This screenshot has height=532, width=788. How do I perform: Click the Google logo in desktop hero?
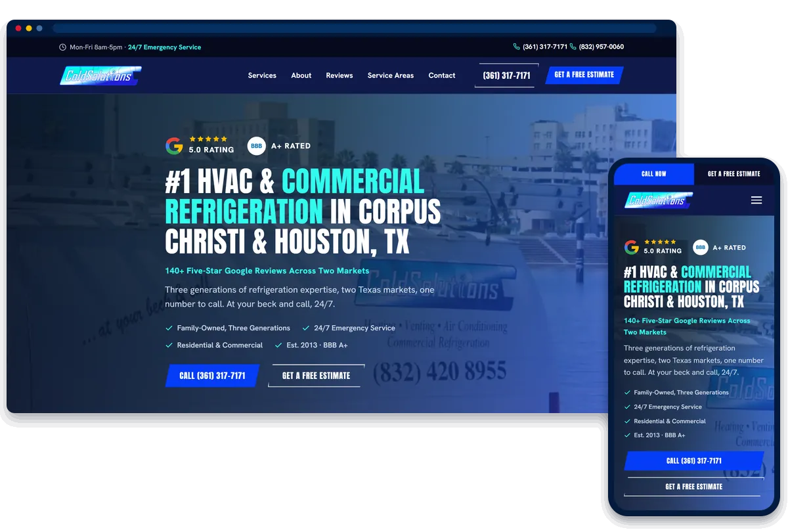[174, 145]
